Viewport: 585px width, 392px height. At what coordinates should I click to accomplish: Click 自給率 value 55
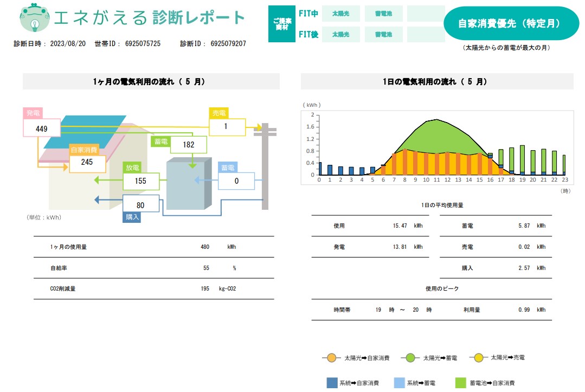(207, 268)
